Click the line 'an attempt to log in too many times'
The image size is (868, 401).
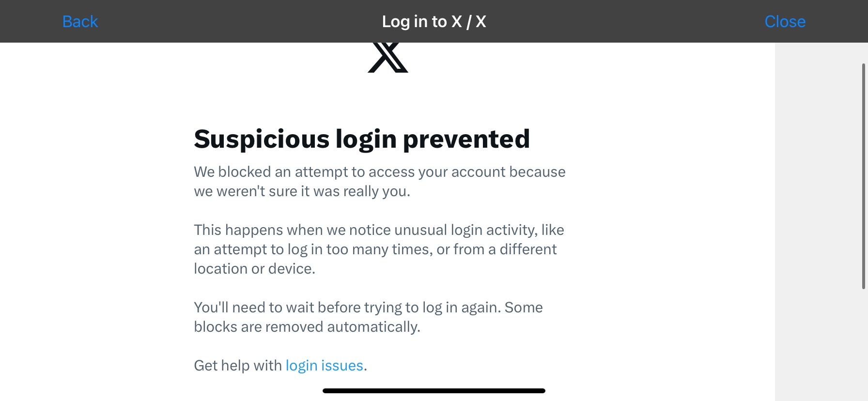coord(375,249)
